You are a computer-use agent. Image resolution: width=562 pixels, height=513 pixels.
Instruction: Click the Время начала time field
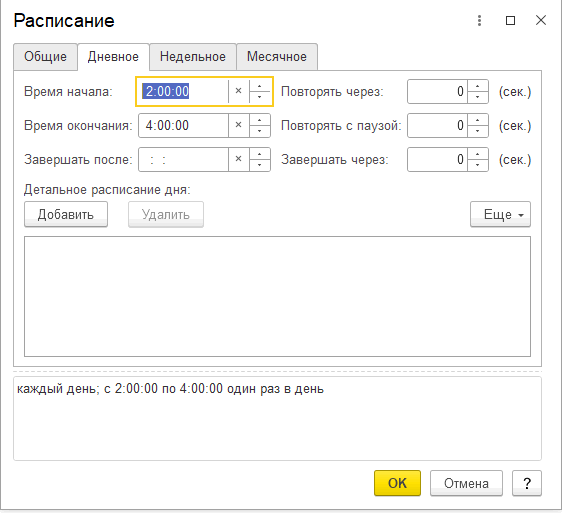(183, 91)
